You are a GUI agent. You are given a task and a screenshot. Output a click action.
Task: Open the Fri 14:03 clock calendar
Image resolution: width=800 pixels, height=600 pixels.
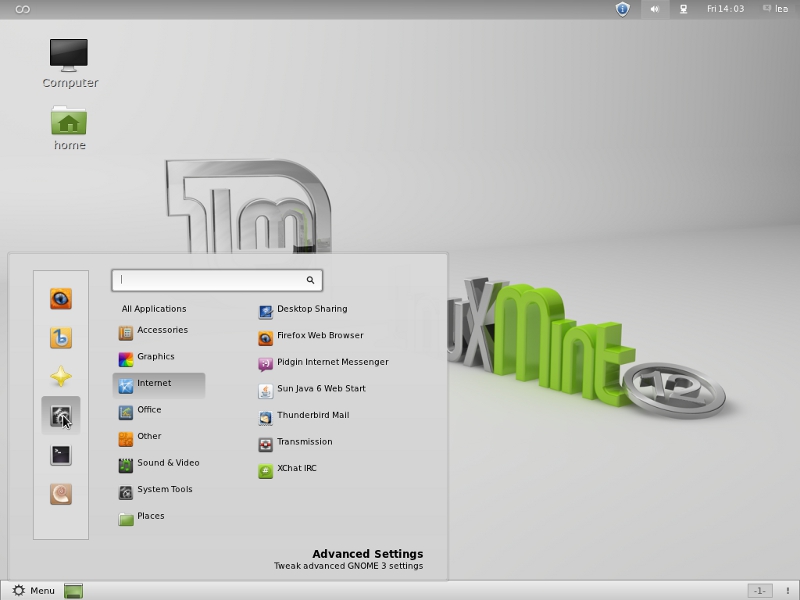click(x=725, y=9)
